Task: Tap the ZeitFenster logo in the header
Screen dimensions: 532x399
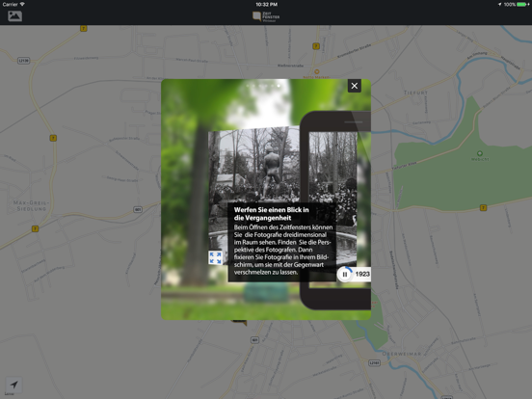Action: tap(266, 16)
